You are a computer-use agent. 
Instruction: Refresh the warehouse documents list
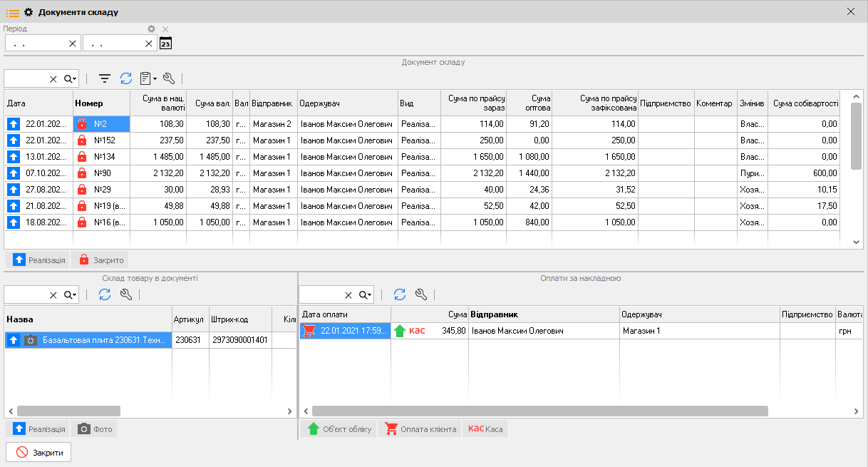[x=126, y=79]
